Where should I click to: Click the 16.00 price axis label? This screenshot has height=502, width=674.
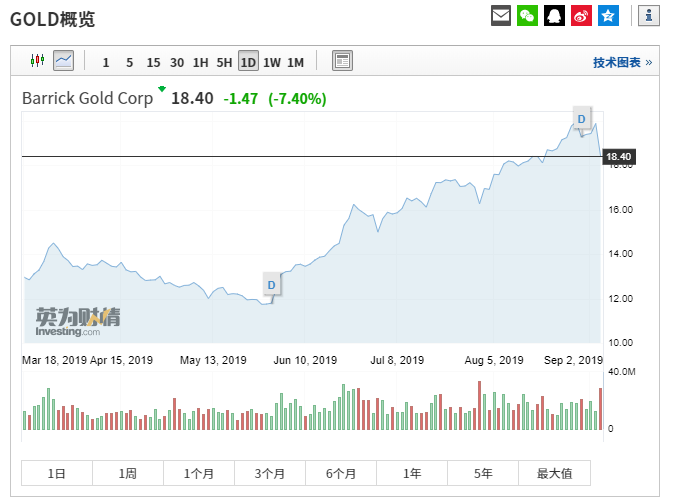(x=621, y=210)
